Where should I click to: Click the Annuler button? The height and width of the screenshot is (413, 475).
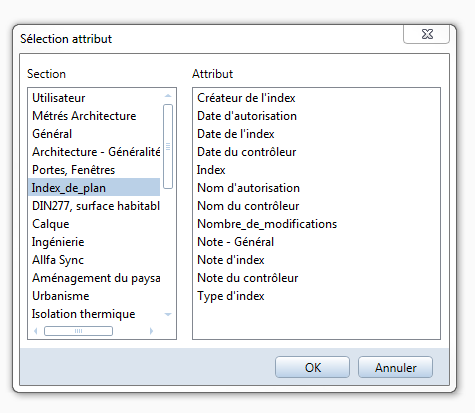click(x=395, y=367)
